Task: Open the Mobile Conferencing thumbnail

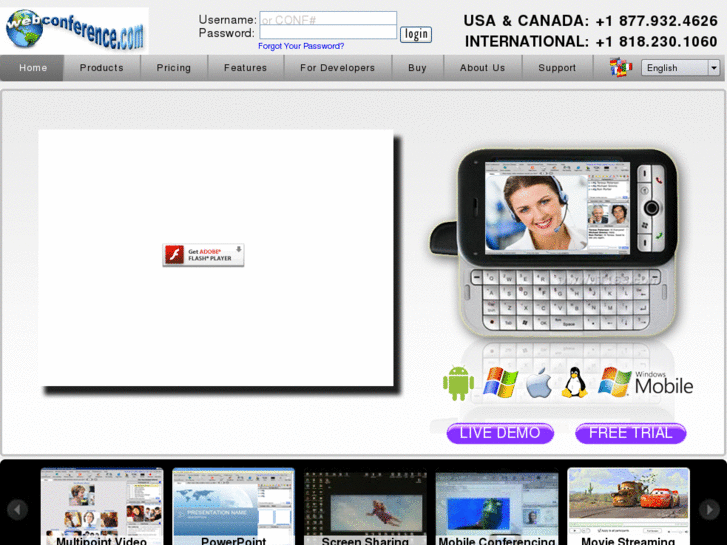Action: [x=497, y=507]
